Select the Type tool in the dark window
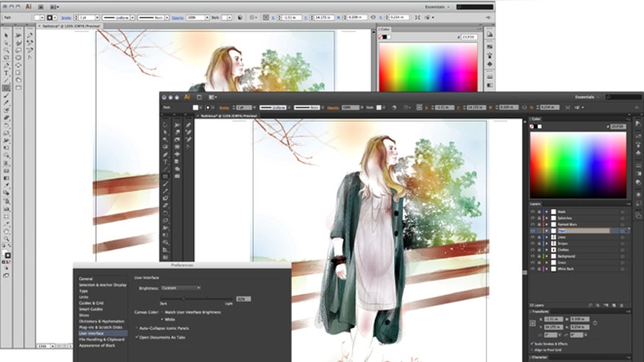Image resolution: width=644 pixels, height=362 pixels. pos(165,162)
